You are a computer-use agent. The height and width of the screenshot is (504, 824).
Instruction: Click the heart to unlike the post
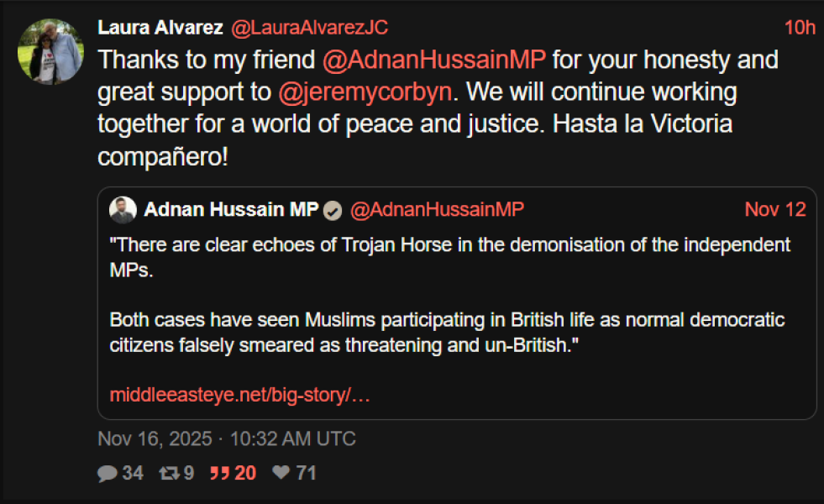click(281, 473)
